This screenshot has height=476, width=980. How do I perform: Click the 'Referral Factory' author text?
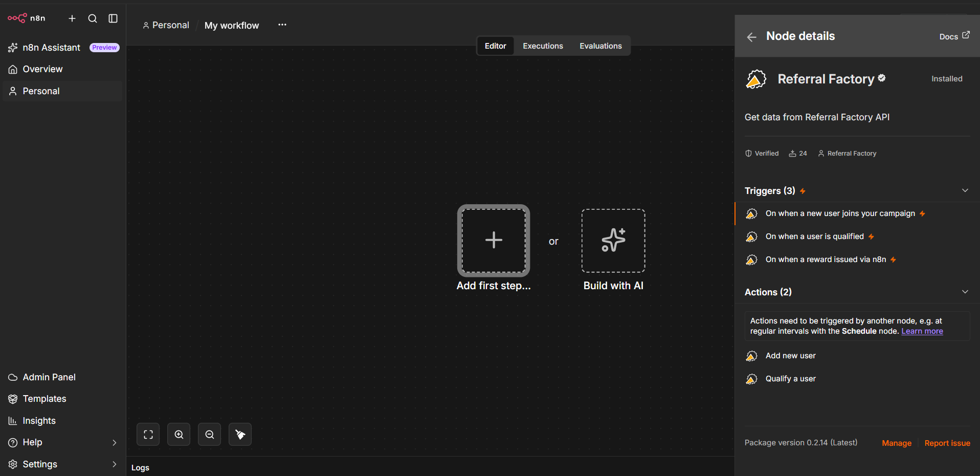tap(852, 154)
